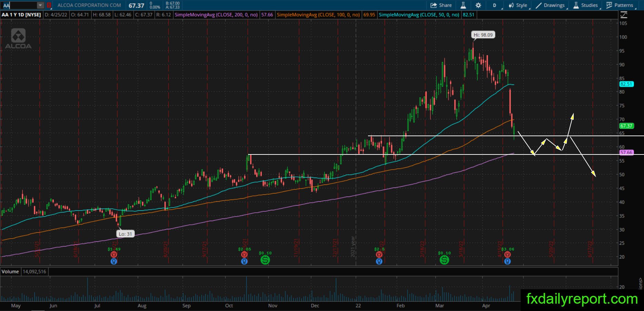Click the flask icon left of the gear
The width and height of the screenshot is (644, 311).
click(463, 5)
